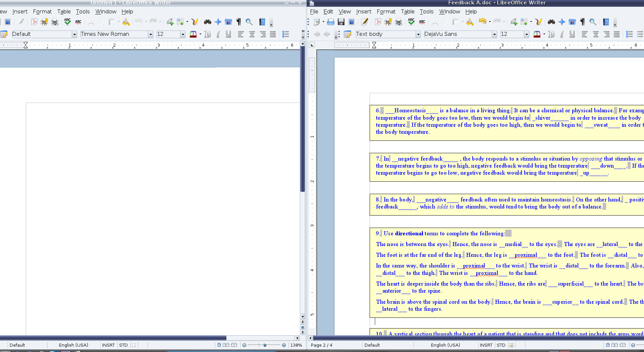Screen dimensions: 644x352
Task: Open font color swatch in Untitled 1 window
Action: click(x=193, y=34)
